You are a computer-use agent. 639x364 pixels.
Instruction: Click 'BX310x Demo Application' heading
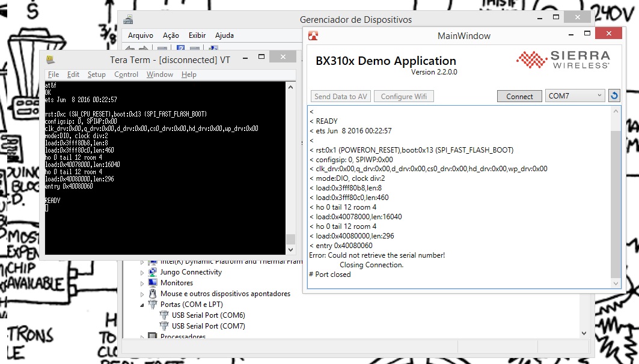(386, 61)
